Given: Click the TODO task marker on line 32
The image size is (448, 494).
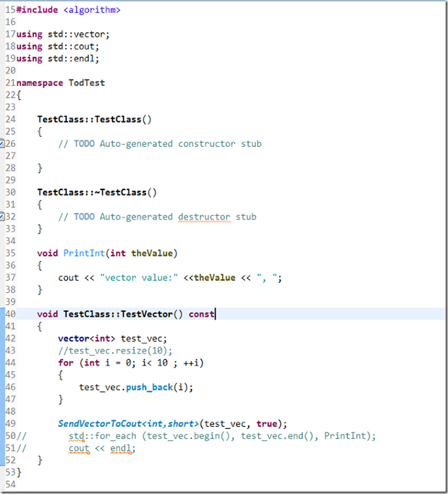Looking at the screenshot, I should pos(2,217).
